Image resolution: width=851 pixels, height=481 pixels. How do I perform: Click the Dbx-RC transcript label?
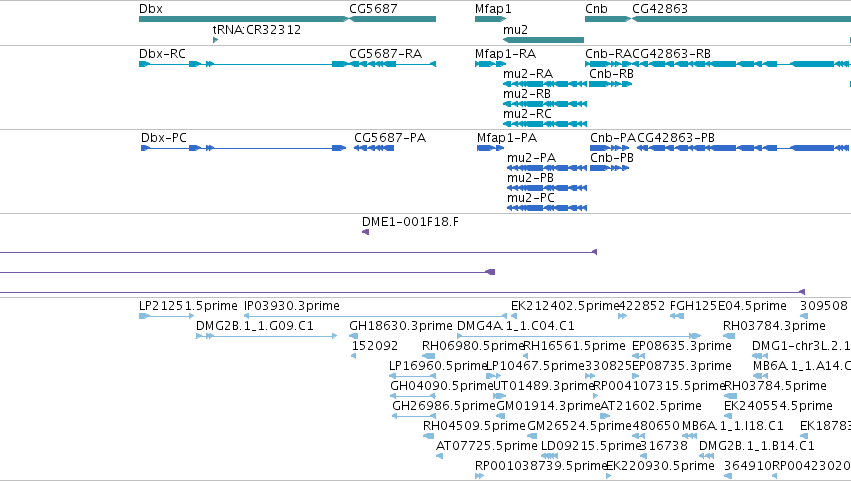(162, 54)
